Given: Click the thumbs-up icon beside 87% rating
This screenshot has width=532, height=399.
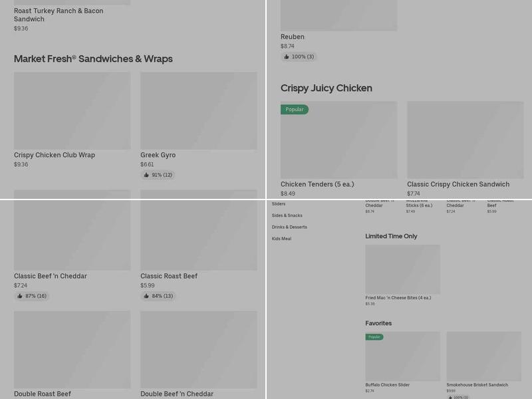Looking at the screenshot, I should [x=20, y=296].
